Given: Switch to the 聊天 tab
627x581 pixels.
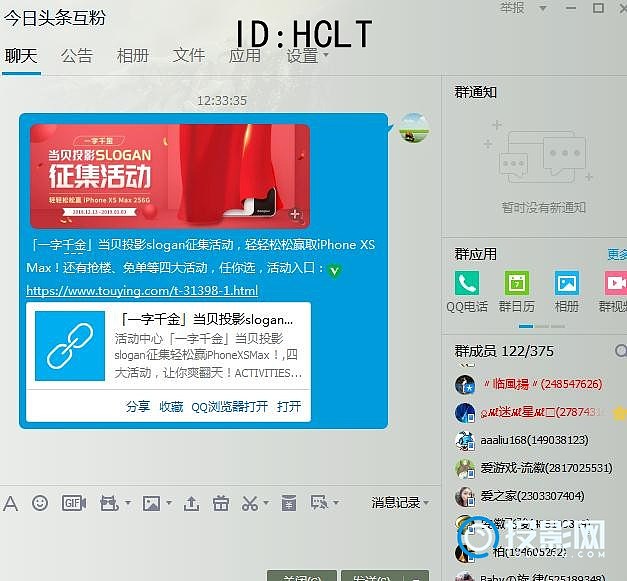Looking at the screenshot, I should pos(21,56).
